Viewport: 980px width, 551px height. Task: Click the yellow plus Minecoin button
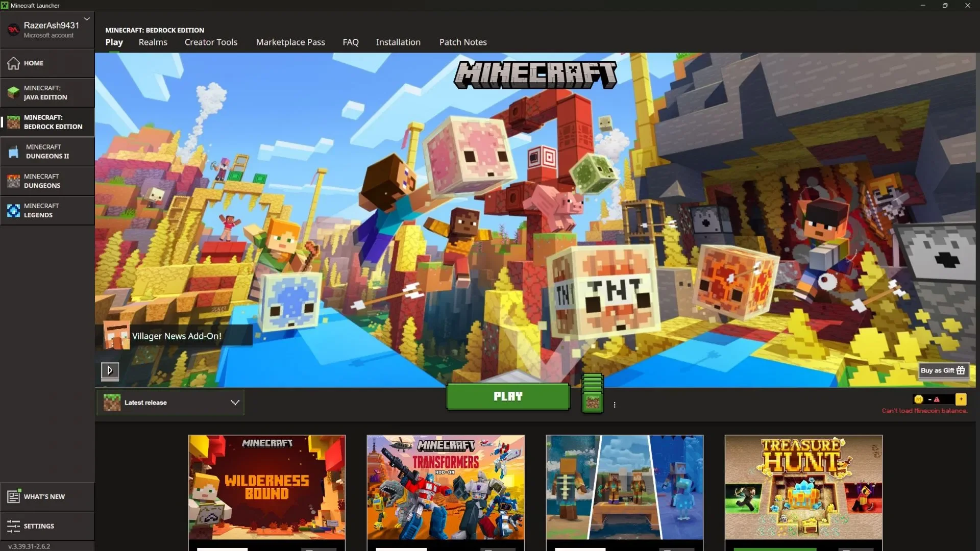pos(961,399)
